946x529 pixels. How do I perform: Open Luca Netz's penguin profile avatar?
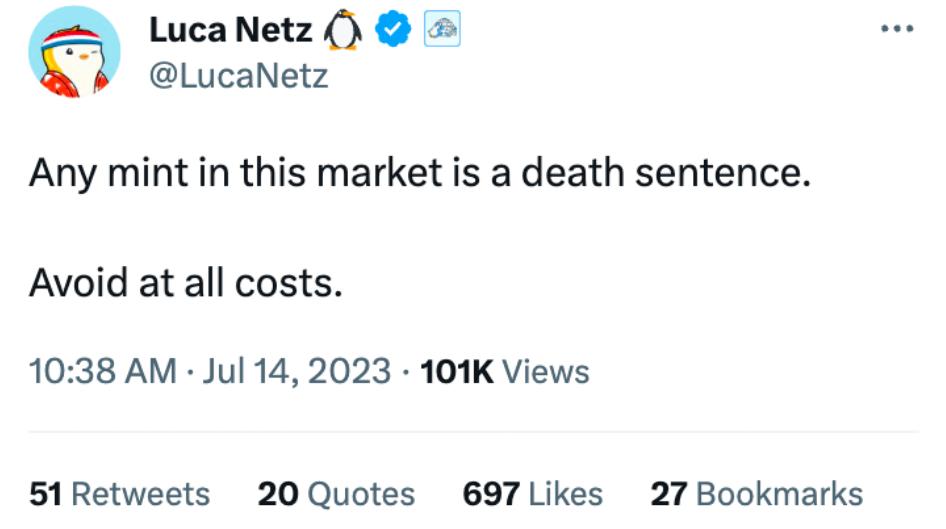tap(74, 57)
